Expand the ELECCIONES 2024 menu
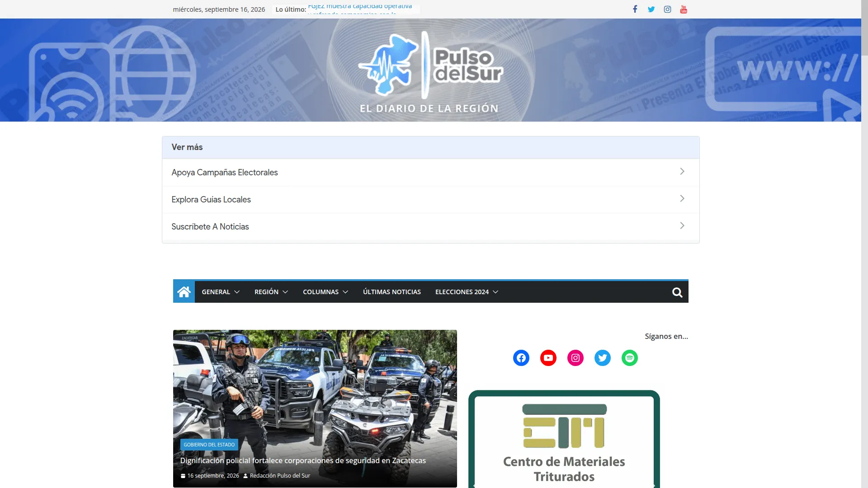This screenshot has width=868, height=488. pos(467,292)
